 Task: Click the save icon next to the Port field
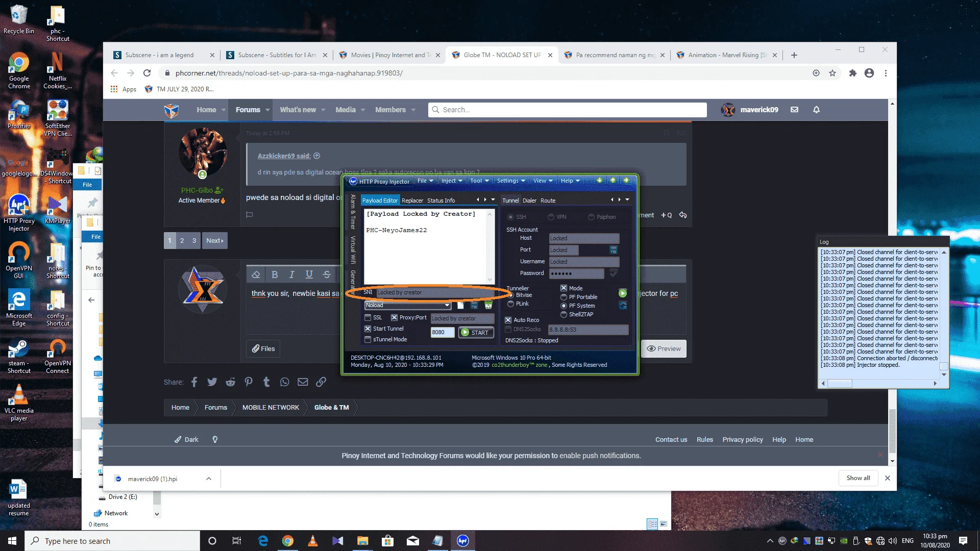(614, 250)
